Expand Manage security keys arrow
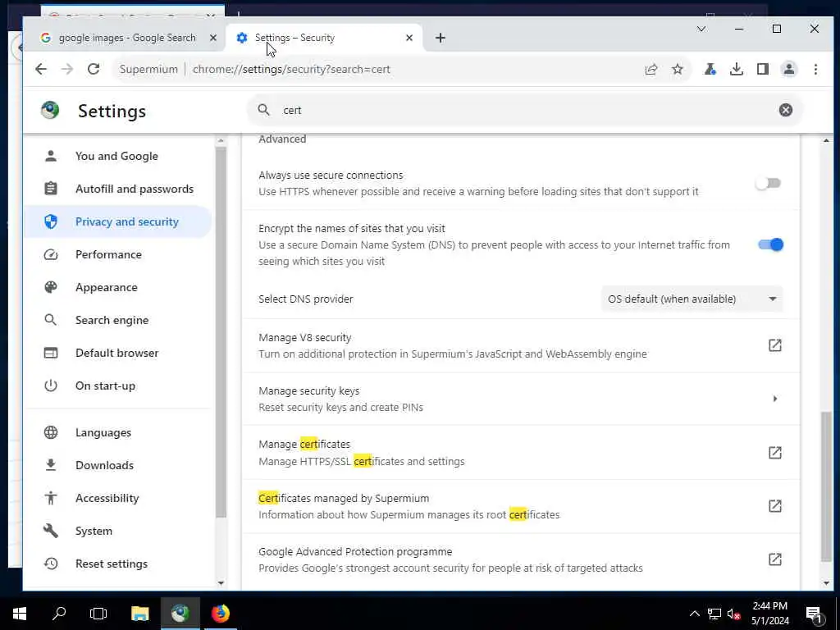 point(774,399)
